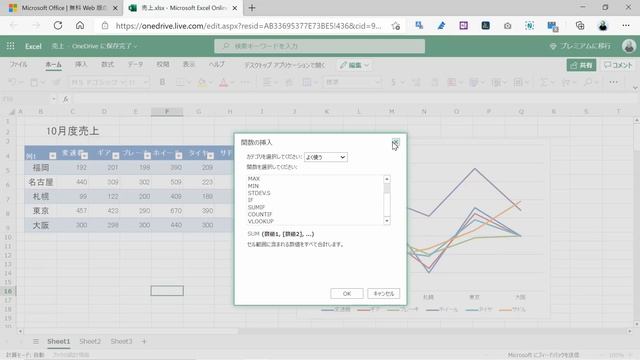Switch to the 校閲 ribbon tab
The height and width of the screenshot is (360, 640).
[162, 64]
